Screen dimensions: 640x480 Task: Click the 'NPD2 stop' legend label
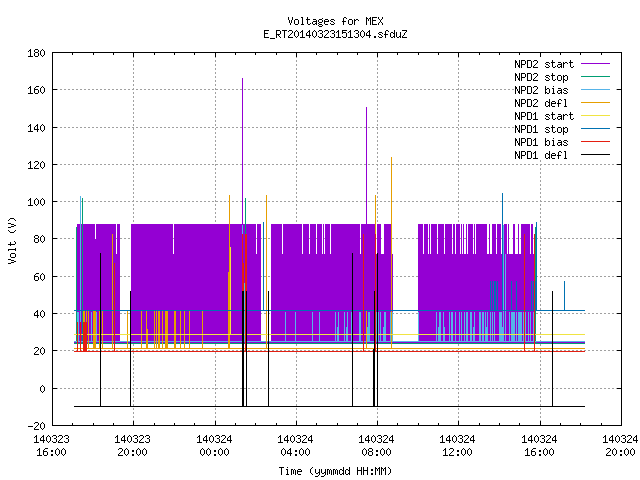pyautogui.click(x=541, y=77)
